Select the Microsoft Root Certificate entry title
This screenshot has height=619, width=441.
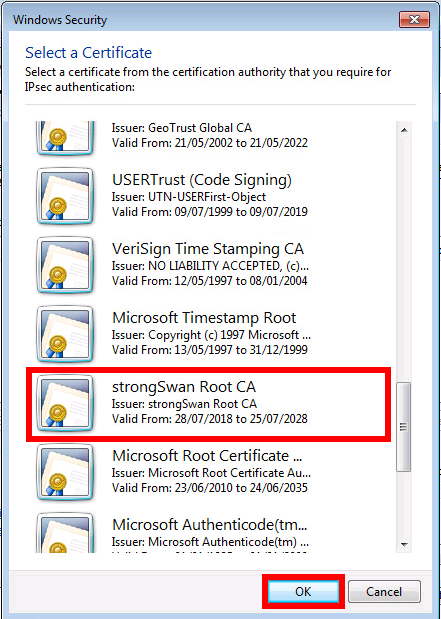pos(208,456)
